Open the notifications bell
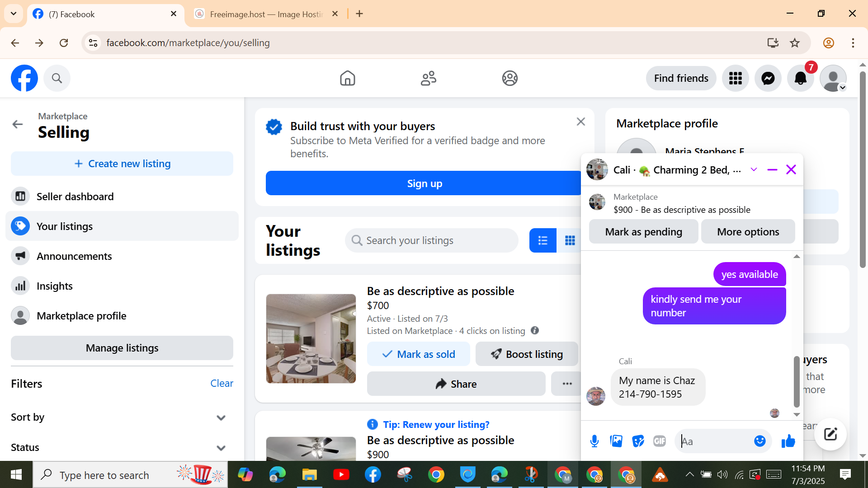Image resolution: width=868 pixels, height=488 pixels. [800, 78]
